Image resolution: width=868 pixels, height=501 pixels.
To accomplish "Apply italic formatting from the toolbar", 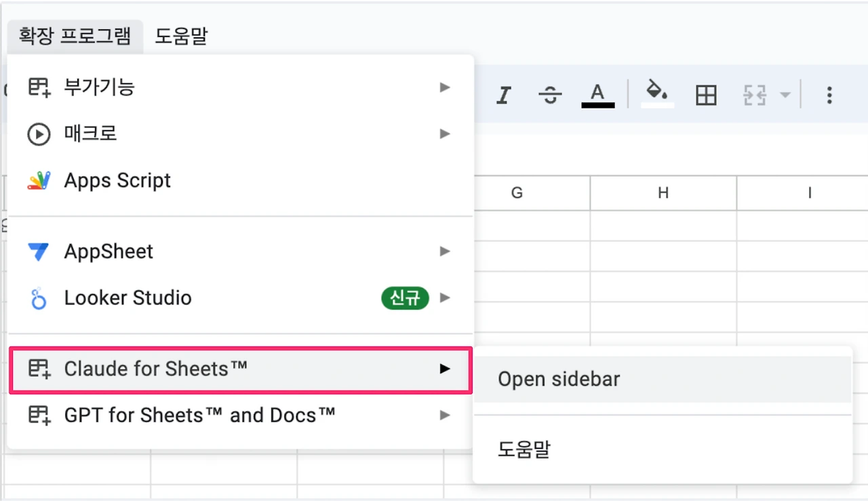I will 503,96.
